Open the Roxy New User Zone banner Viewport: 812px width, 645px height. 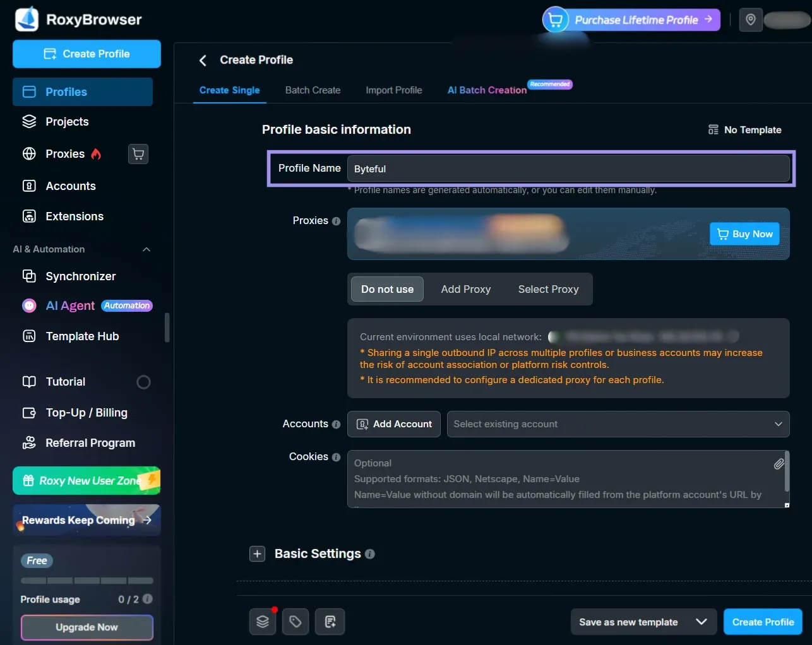[87, 481]
